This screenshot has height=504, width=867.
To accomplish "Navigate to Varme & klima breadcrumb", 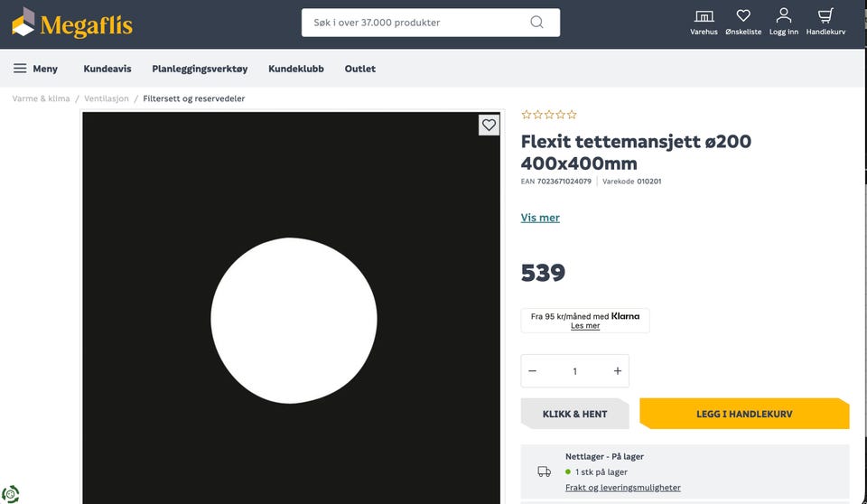I will click(x=41, y=98).
